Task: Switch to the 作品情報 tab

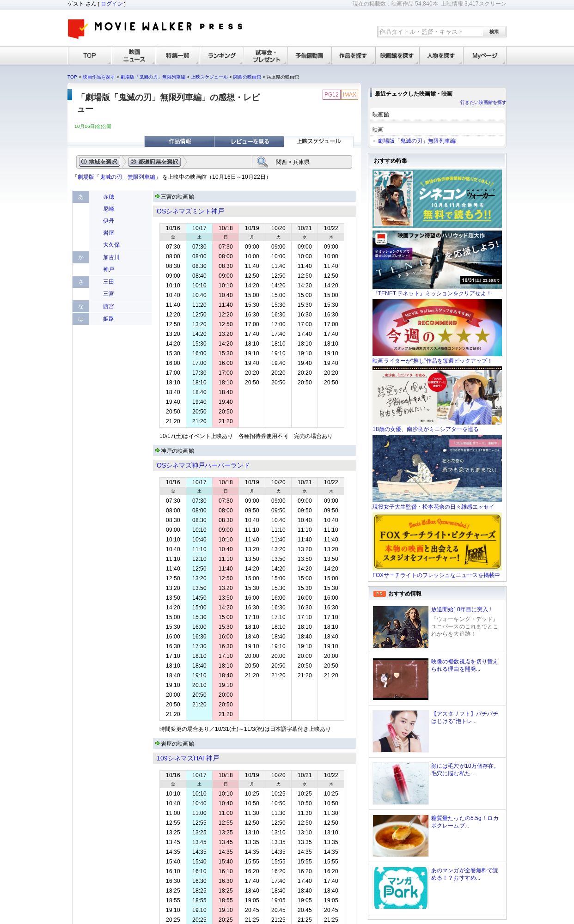Action: [x=179, y=141]
